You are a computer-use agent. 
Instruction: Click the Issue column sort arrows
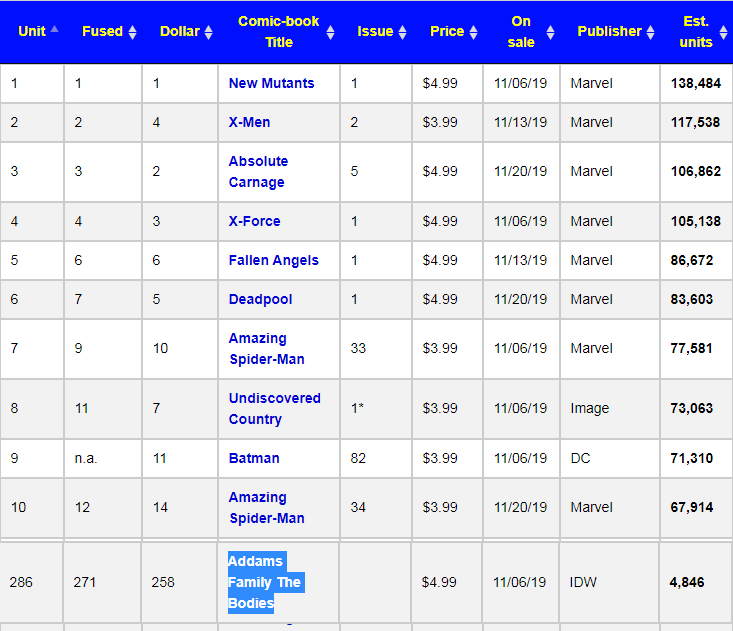(x=402, y=32)
